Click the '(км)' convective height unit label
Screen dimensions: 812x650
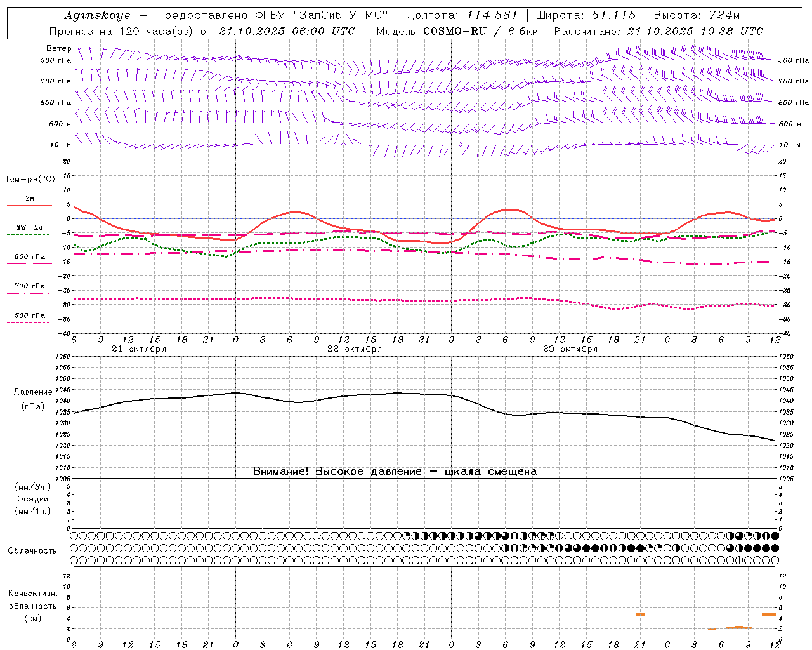tap(32, 618)
